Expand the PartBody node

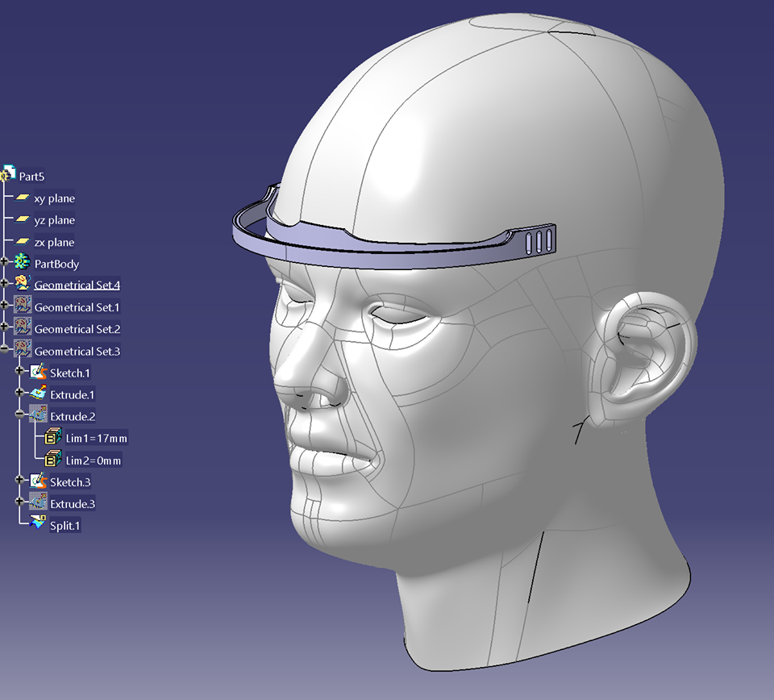[5, 261]
